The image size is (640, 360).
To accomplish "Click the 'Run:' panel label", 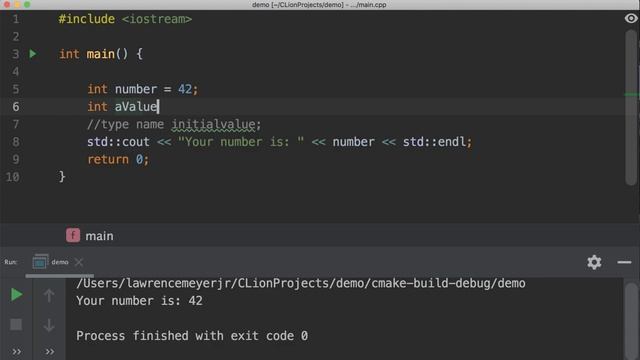I will (11, 262).
